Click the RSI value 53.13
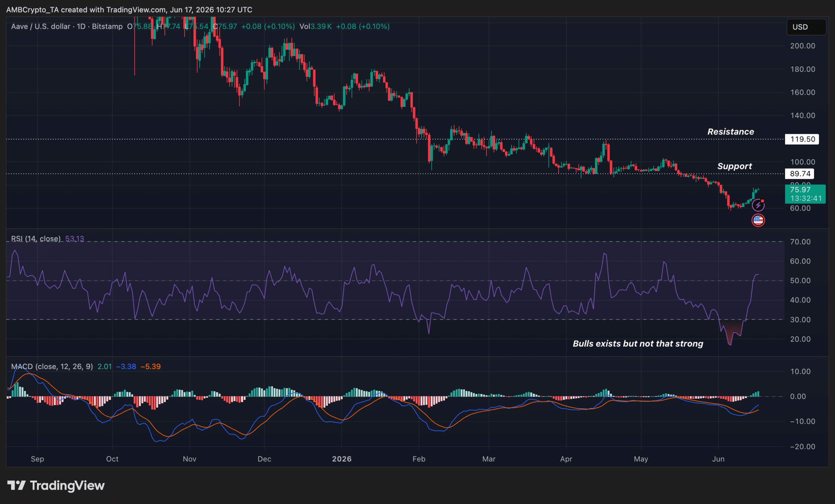The height and width of the screenshot is (504, 835). coord(75,238)
